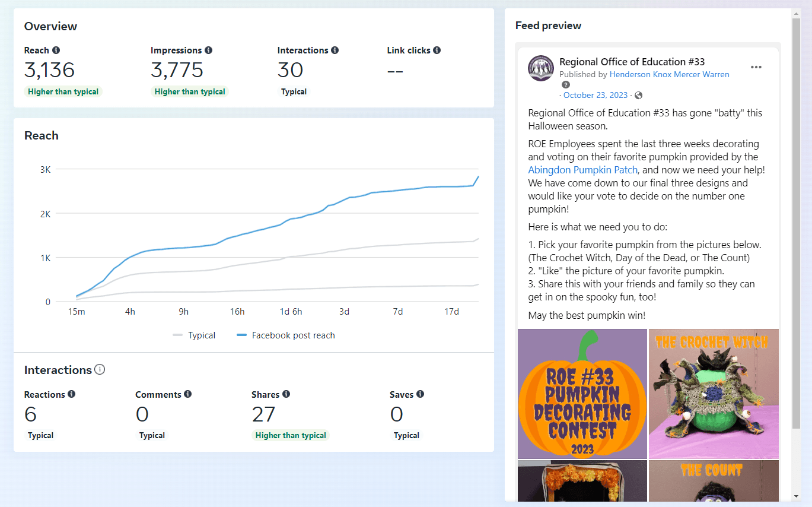
Task: Click the Reactions info icon
Action: pos(72,394)
